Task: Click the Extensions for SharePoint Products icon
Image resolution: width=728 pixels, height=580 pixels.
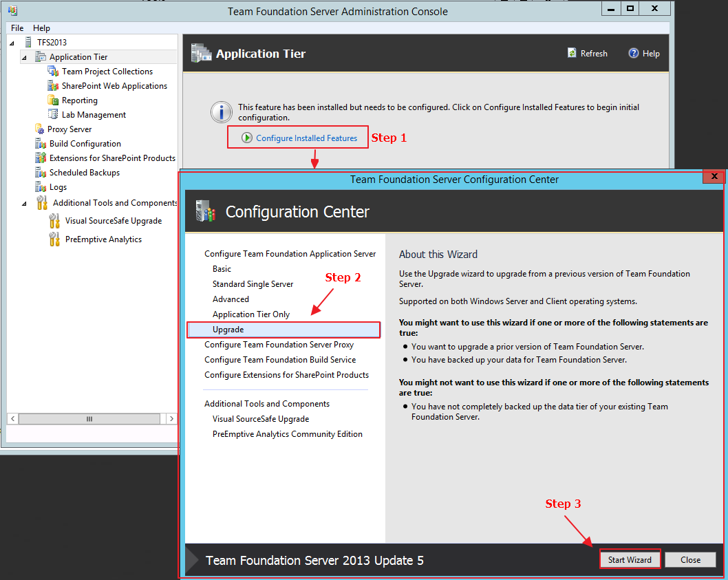Action: tap(41, 158)
